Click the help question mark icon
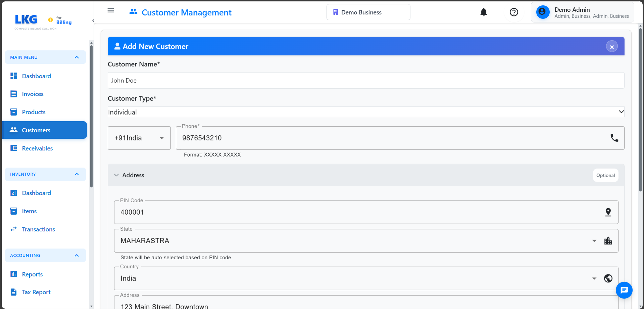Image resolution: width=644 pixels, height=309 pixels. 514,12
